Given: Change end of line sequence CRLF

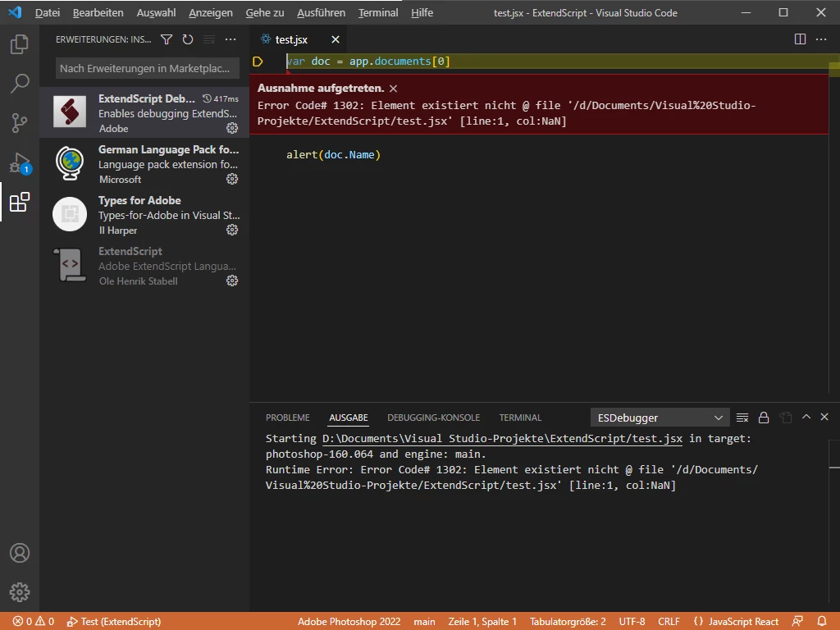Looking at the screenshot, I should (x=669, y=622).
